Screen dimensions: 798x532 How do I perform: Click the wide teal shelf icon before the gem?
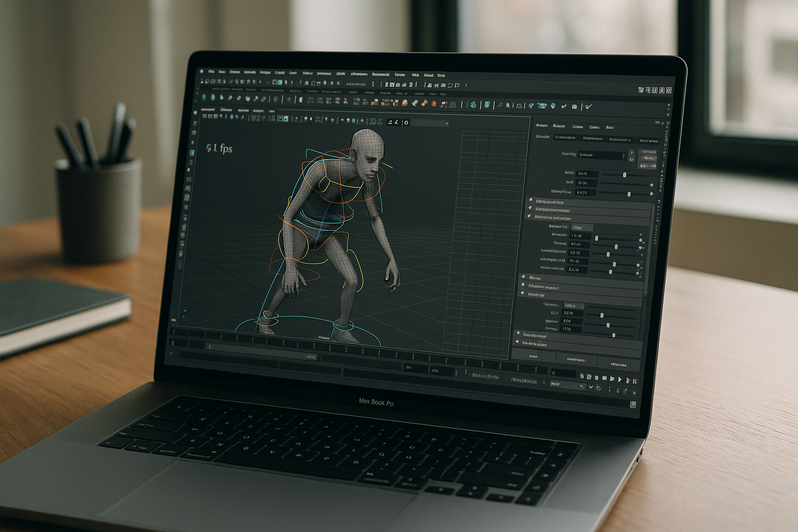pyautogui.click(x=542, y=105)
